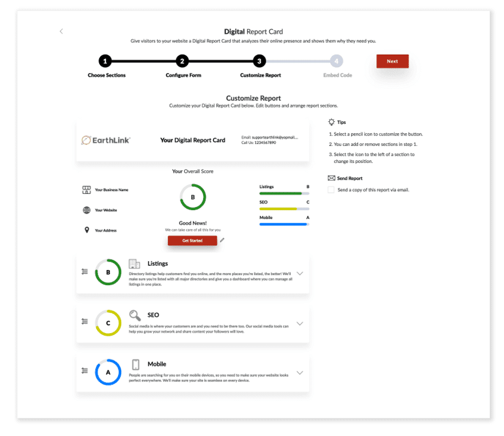Click the Get Started button
This screenshot has width=504, height=436.
(x=192, y=241)
